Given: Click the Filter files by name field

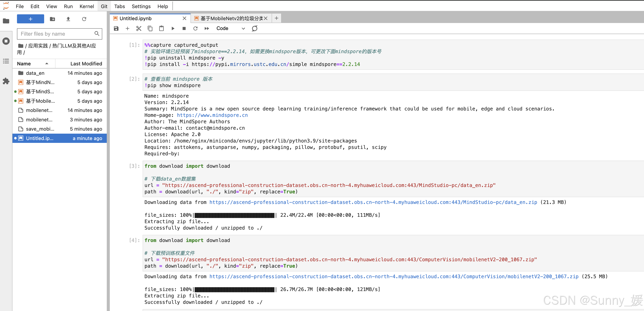Looking at the screenshot, I should point(59,34).
